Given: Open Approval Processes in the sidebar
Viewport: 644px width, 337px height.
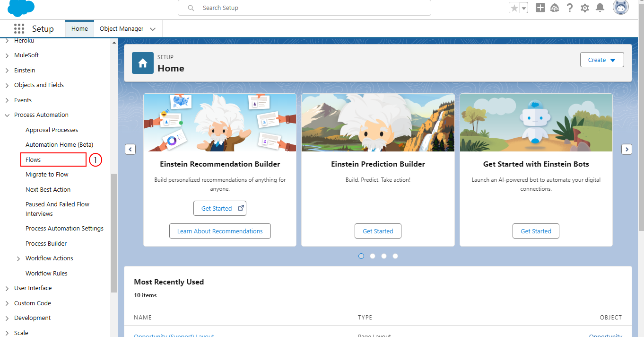Looking at the screenshot, I should coord(52,130).
